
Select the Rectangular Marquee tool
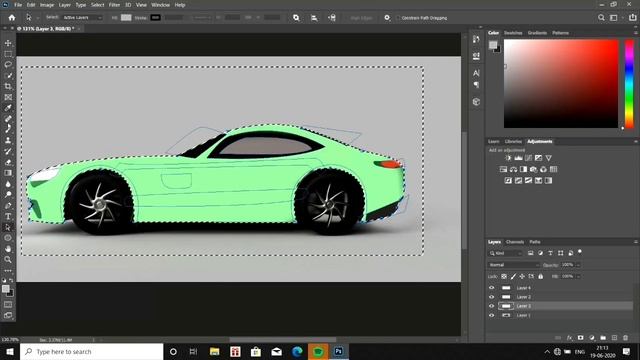[x=8, y=54]
